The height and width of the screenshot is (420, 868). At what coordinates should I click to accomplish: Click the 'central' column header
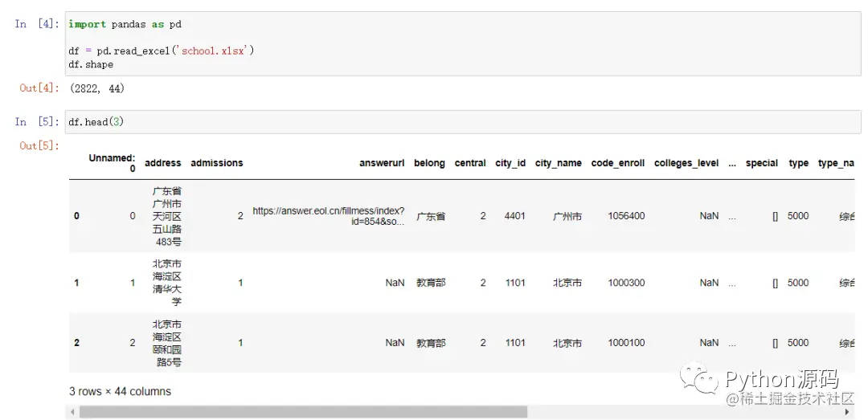point(470,163)
